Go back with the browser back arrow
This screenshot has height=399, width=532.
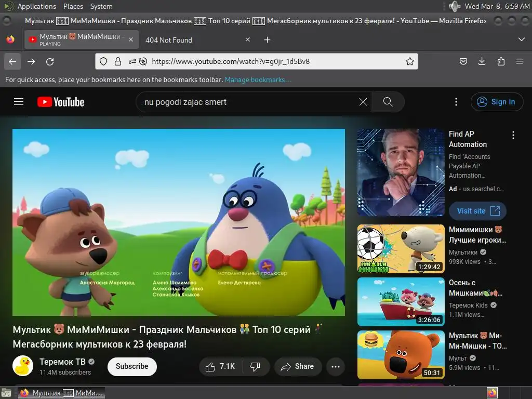[x=12, y=61]
